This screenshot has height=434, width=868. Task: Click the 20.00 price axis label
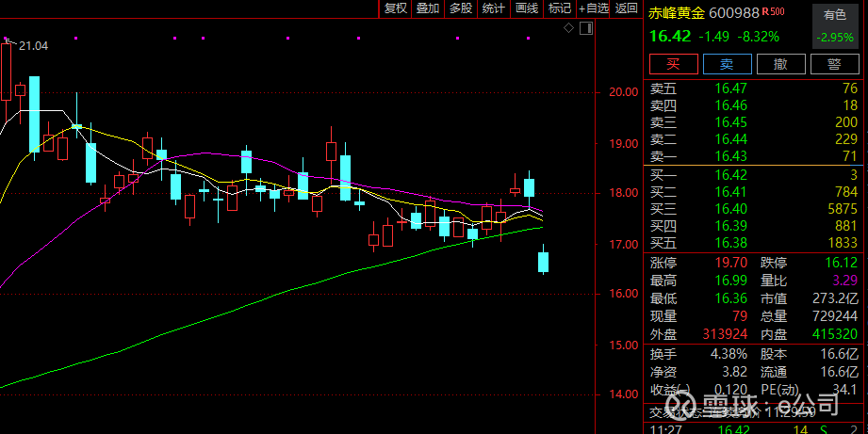click(x=624, y=92)
